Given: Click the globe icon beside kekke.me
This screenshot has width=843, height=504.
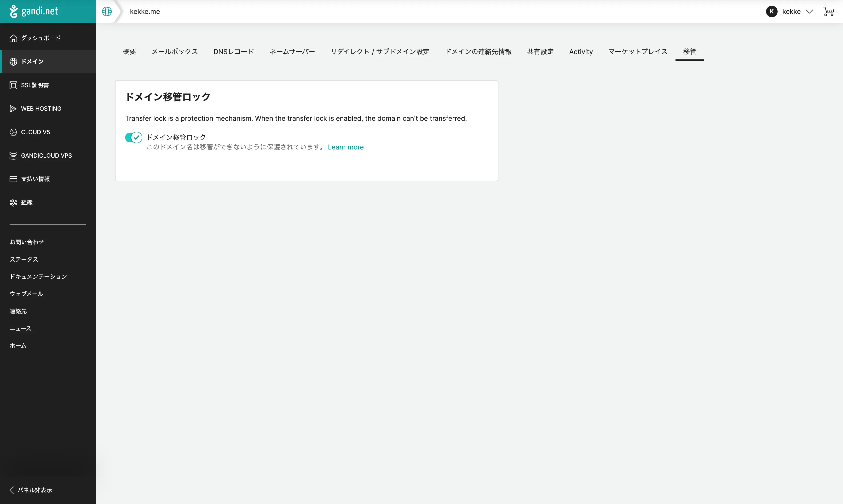Looking at the screenshot, I should pyautogui.click(x=107, y=11).
